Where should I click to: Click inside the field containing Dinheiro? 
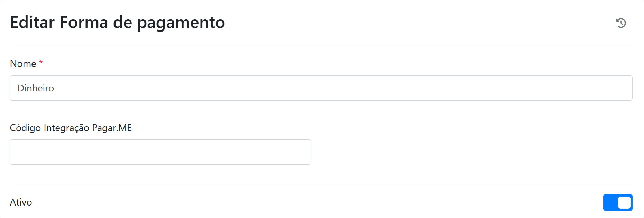click(x=321, y=88)
